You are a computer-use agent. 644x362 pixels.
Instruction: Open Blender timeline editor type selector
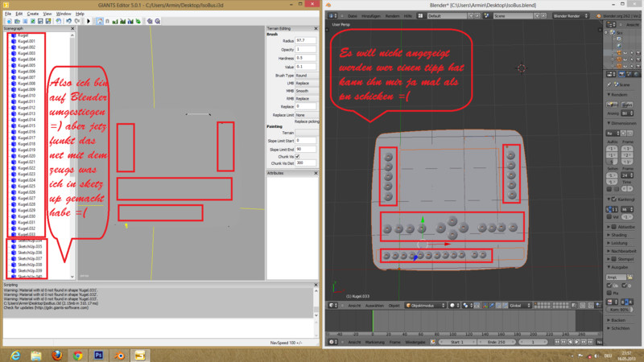tap(332, 342)
